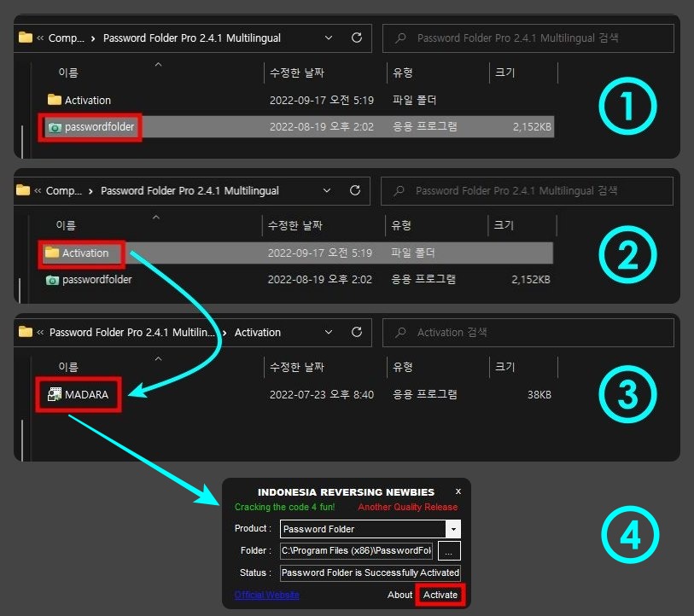Screen dimensions: 694x616
Task: Open the Official Website link
Action: [x=267, y=596]
